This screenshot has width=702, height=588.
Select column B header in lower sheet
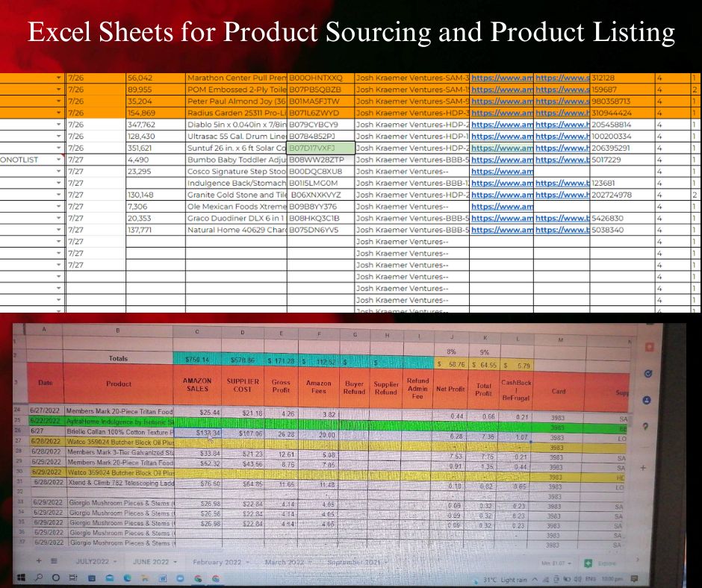pyautogui.click(x=118, y=331)
